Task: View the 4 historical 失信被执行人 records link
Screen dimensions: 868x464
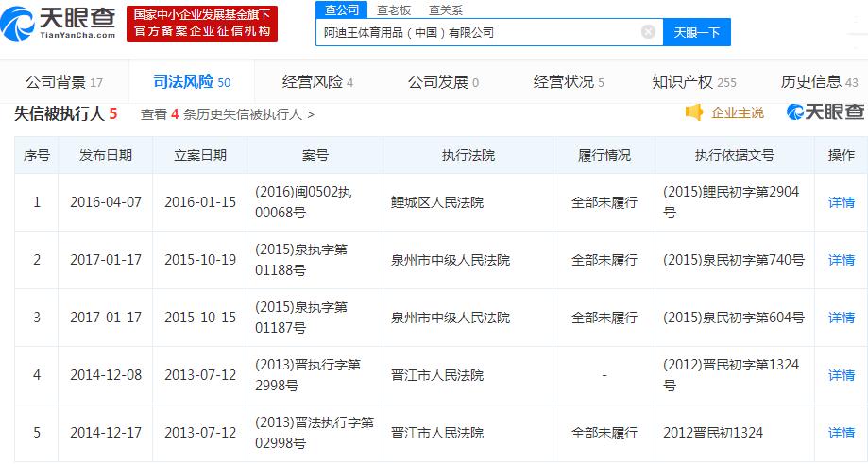Action: pos(228,114)
